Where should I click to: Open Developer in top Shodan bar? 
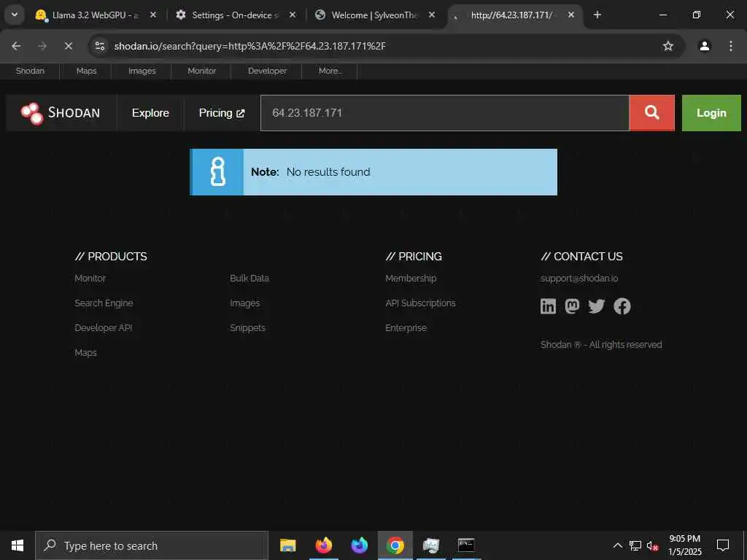(x=267, y=71)
